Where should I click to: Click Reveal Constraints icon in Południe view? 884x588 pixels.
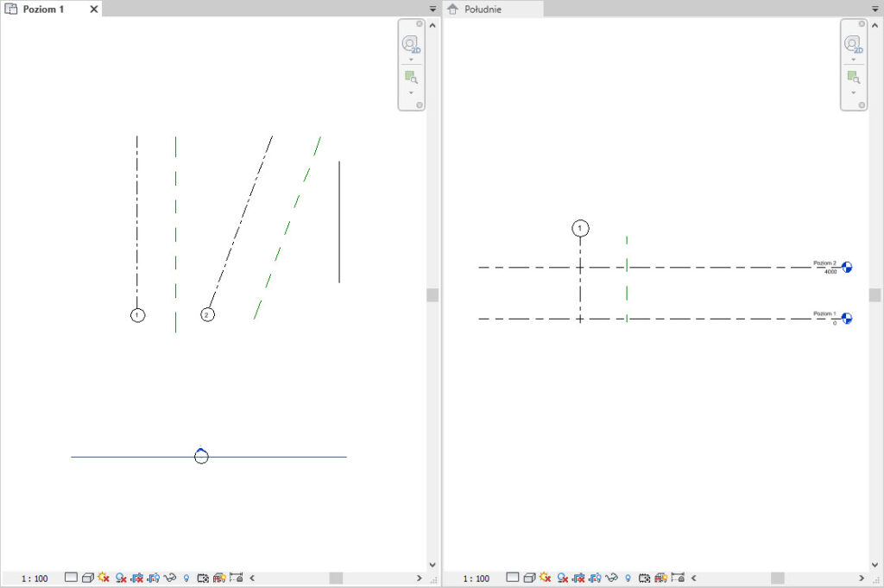pos(678,578)
